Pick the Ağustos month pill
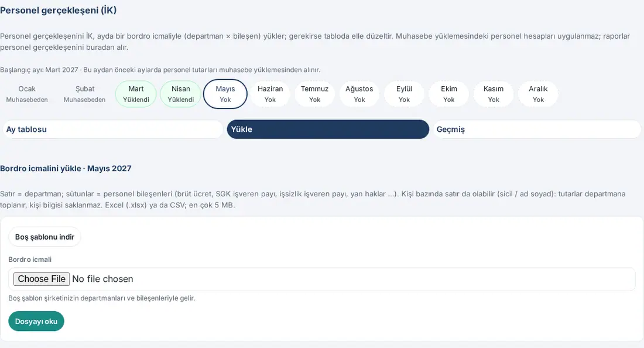The height and width of the screenshot is (348, 644). point(359,94)
